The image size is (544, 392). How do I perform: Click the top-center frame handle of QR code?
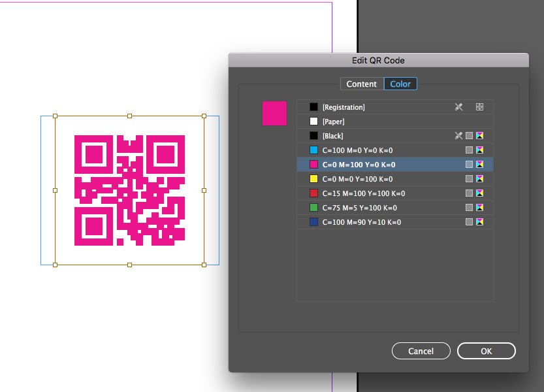tap(129, 116)
